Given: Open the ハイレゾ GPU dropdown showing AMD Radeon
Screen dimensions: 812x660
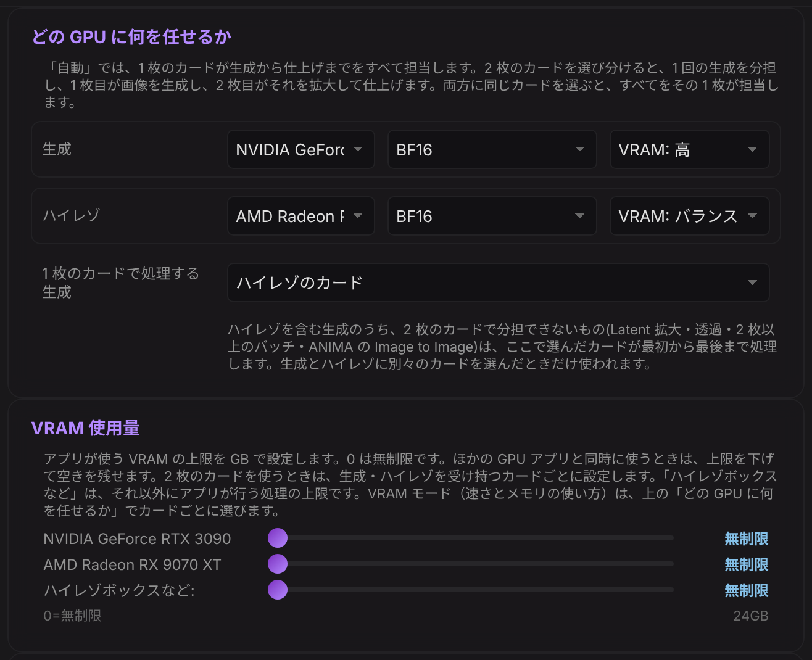Looking at the screenshot, I should 301,216.
